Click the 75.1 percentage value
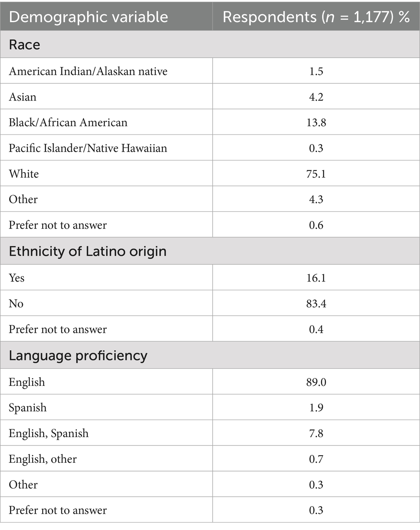Image resolution: width=420 pixels, height=530 pixels. (316, 174)
